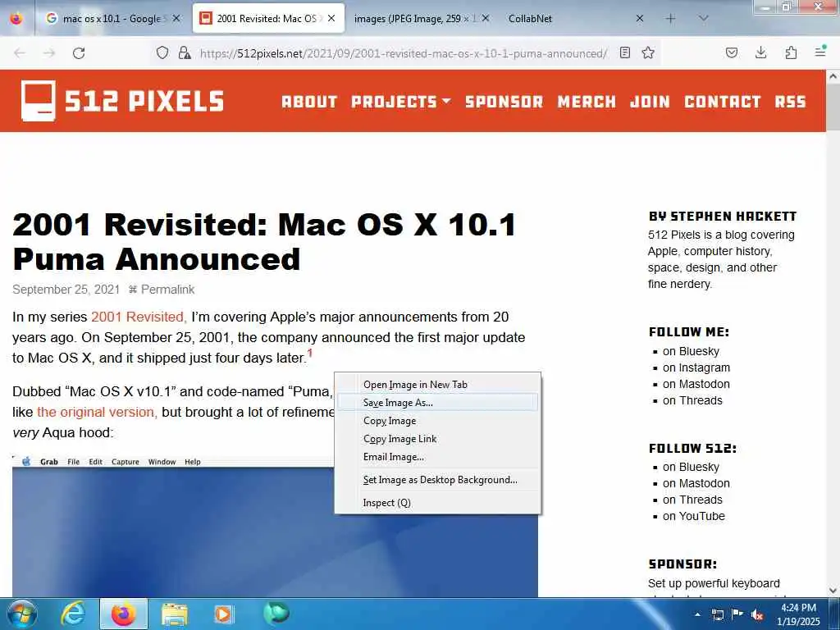Reload the current page

pos(79,53)
